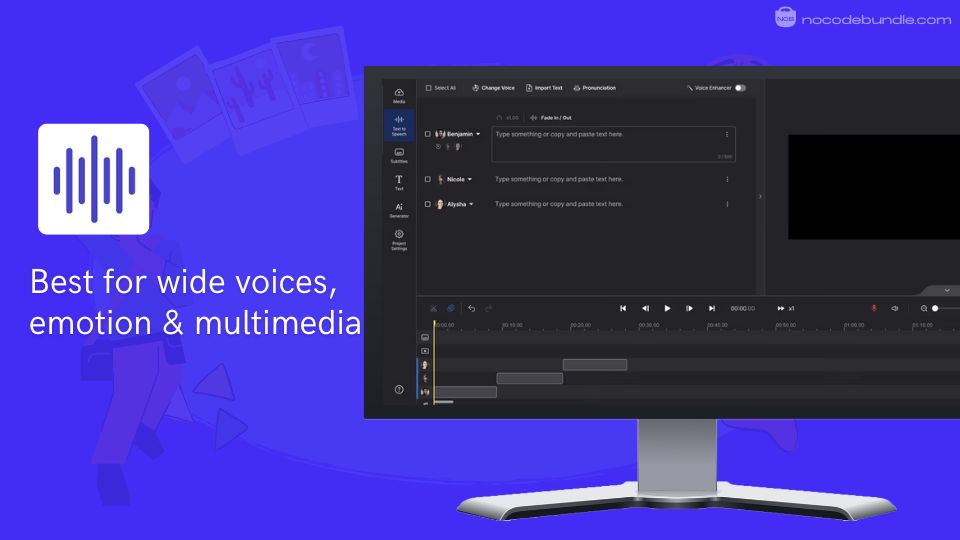Play the project preview
Viewport: 960px width, 540px height.
(x=667, y=309)
